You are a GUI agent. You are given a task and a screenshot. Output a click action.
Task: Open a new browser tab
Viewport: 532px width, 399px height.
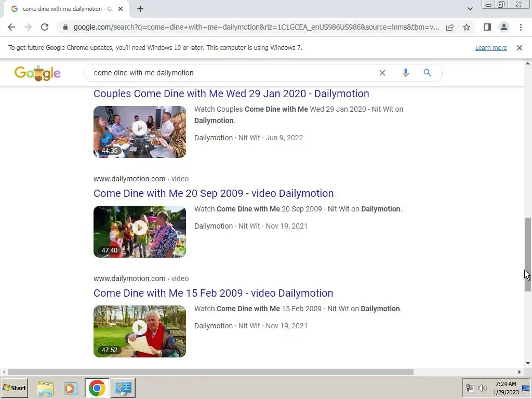coord(140,9)
